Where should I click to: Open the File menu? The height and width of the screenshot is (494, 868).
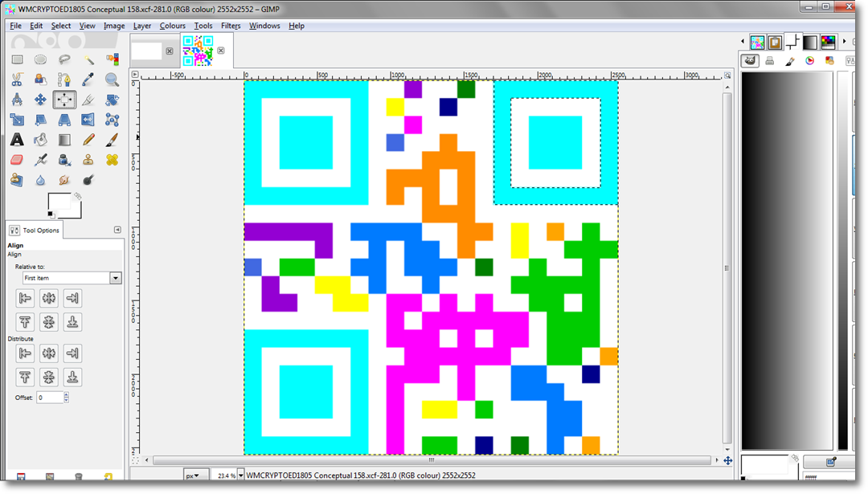tap(15, 26)
